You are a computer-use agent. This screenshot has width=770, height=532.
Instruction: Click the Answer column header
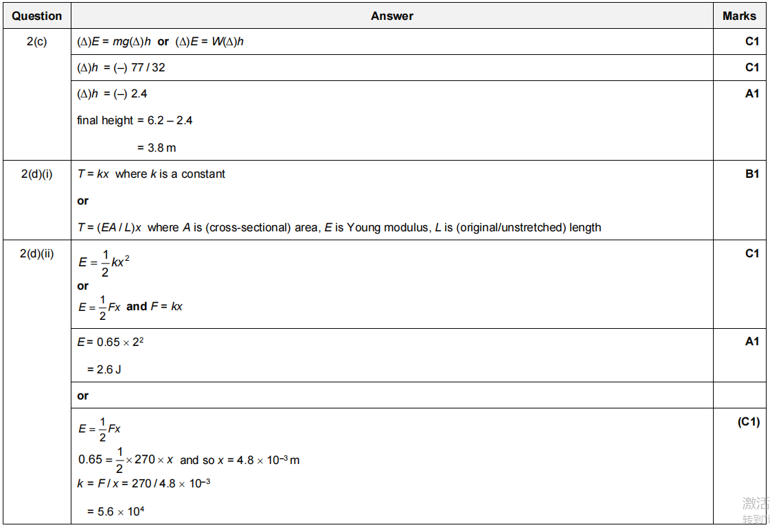pyautogui.click(x=392, y=16)
